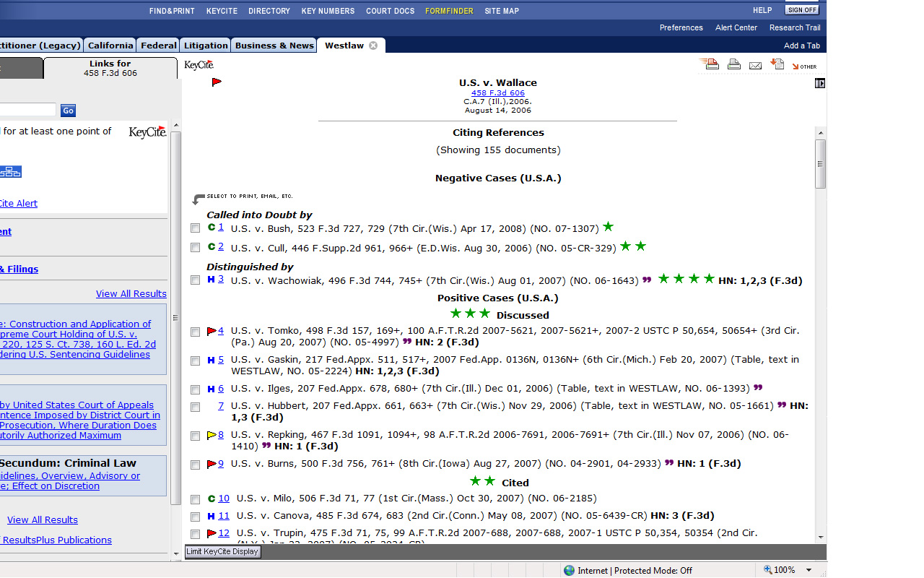This screenshot has width=924, height=578.
Task: Check the box for U.S. v. Cull
Action: [x=195, y=248]
